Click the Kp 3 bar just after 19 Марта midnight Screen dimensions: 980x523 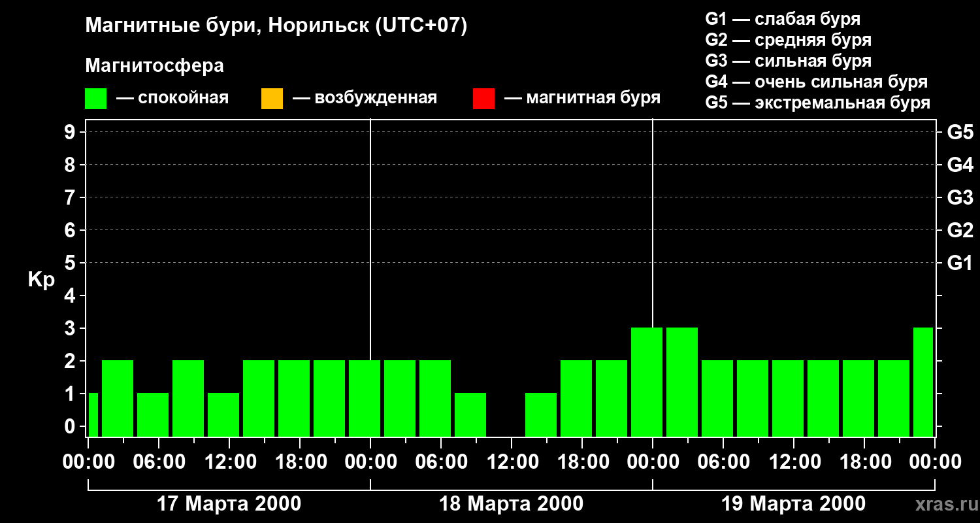(682, 382)
